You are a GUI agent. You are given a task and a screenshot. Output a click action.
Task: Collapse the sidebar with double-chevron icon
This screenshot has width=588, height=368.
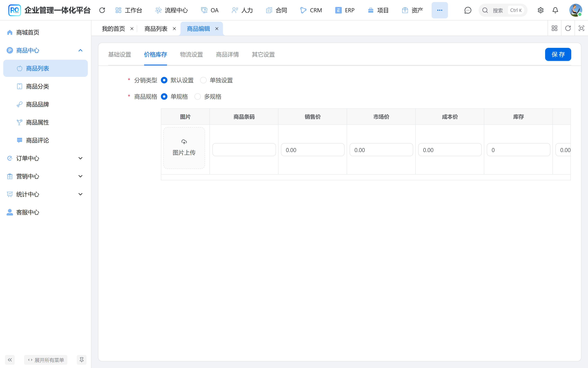10,360
